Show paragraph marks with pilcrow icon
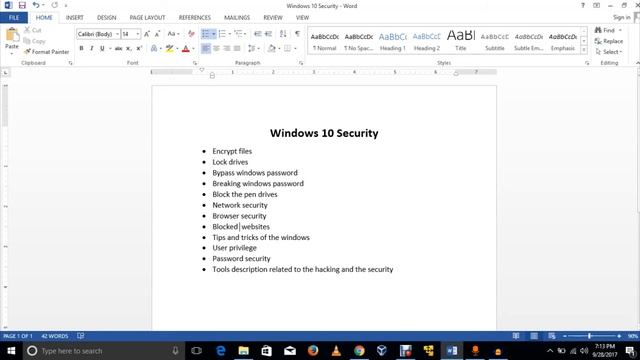Image resolution: width=640 pixels, height=360 pixels. (297, 34)
